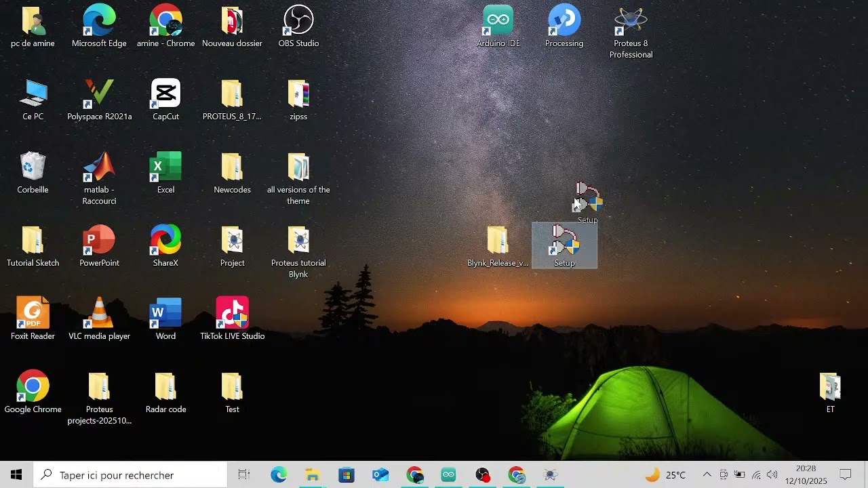
Task: Open the Windows Start menu
Action: (16, 475)
